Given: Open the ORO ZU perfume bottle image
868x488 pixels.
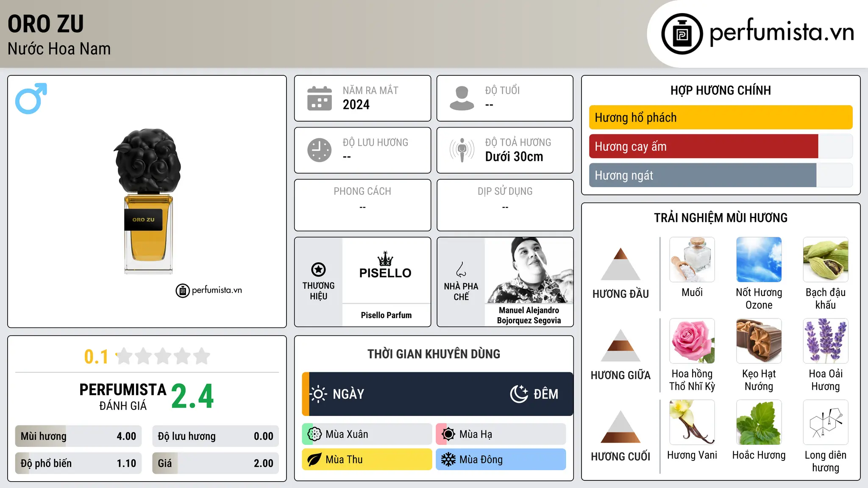Looking at the screenshot, I should (x=147, y=201).
